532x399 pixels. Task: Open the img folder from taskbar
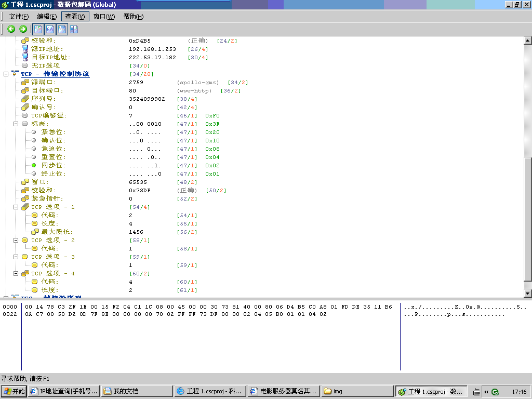point(357,391)
